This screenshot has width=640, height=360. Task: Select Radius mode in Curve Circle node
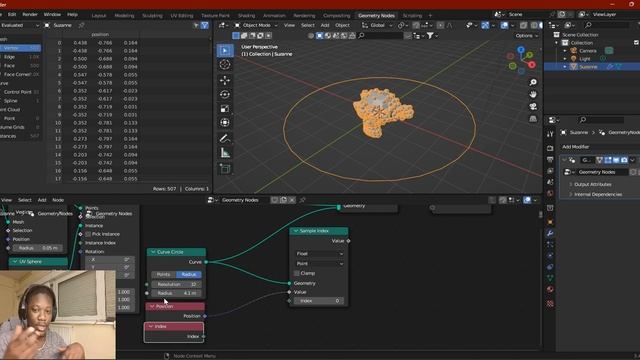tap(189, 275)
